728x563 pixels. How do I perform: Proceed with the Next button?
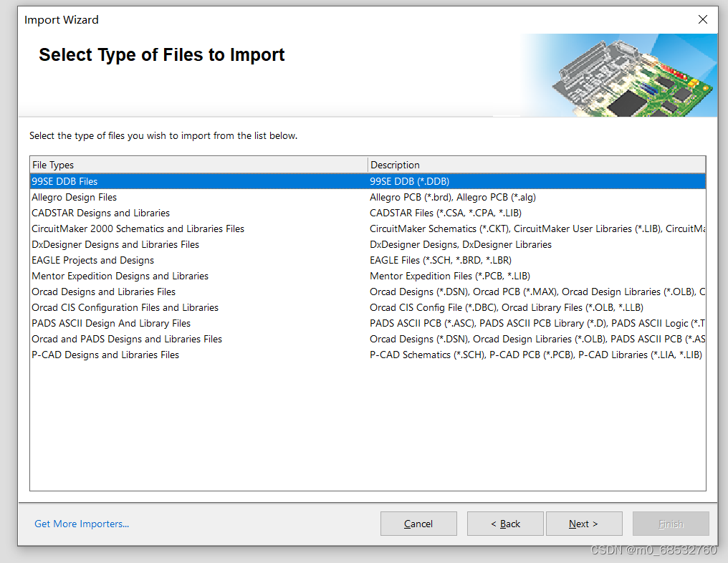584,524
